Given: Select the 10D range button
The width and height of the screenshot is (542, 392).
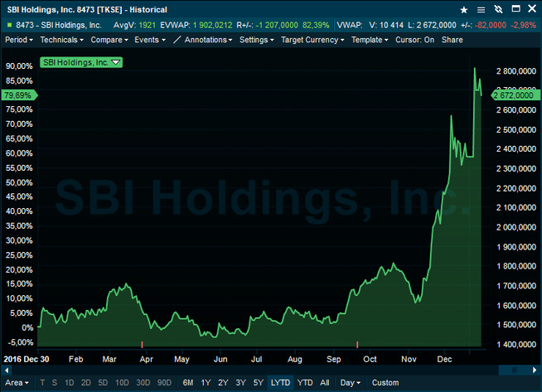Looking at the screenshot, I should pos(122,383).
